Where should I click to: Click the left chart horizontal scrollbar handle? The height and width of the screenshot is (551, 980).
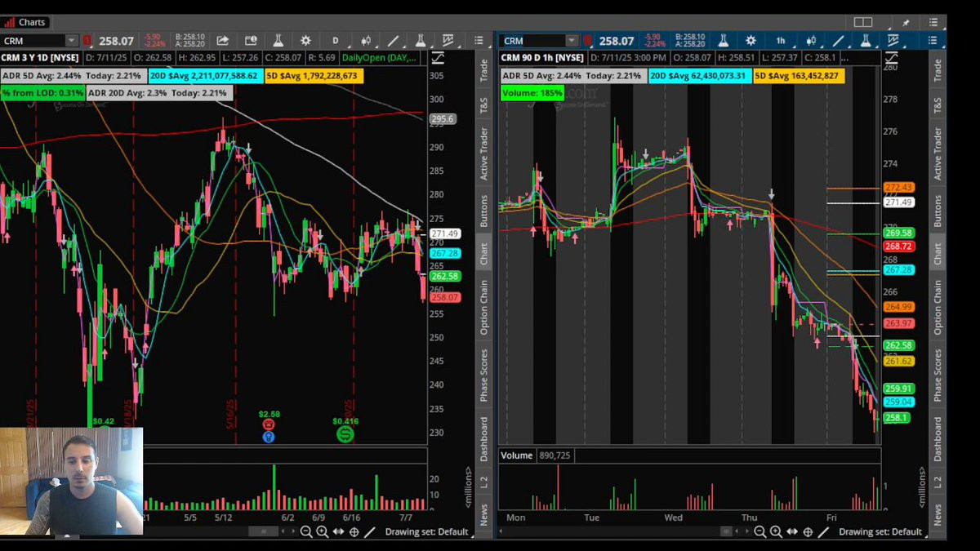point(264,532)
